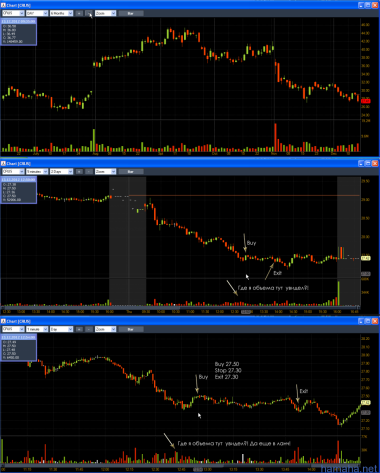Viewport: 380px width, 473px height.
Task: Click the app icon in the bottom chart's title bar
Action: tap(3, 321)
